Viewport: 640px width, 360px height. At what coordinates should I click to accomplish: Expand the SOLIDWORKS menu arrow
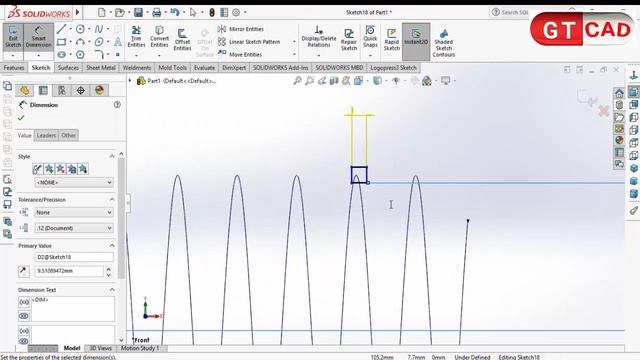[x=78, y=12]
